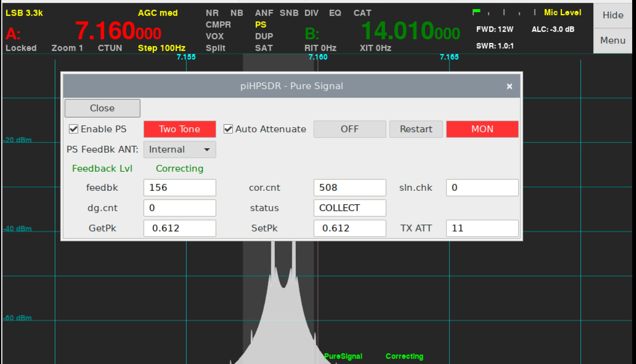The width and height of the screenshot is (636, 364).
Task: Click the status field showing COLLECT
Action: click(349, 208)
